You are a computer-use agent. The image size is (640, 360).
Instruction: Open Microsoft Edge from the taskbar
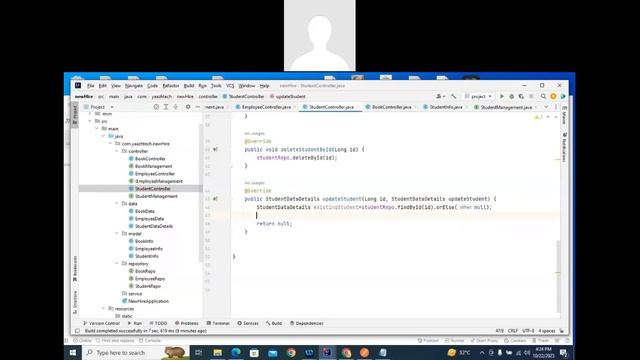click(x=236, y=352)
